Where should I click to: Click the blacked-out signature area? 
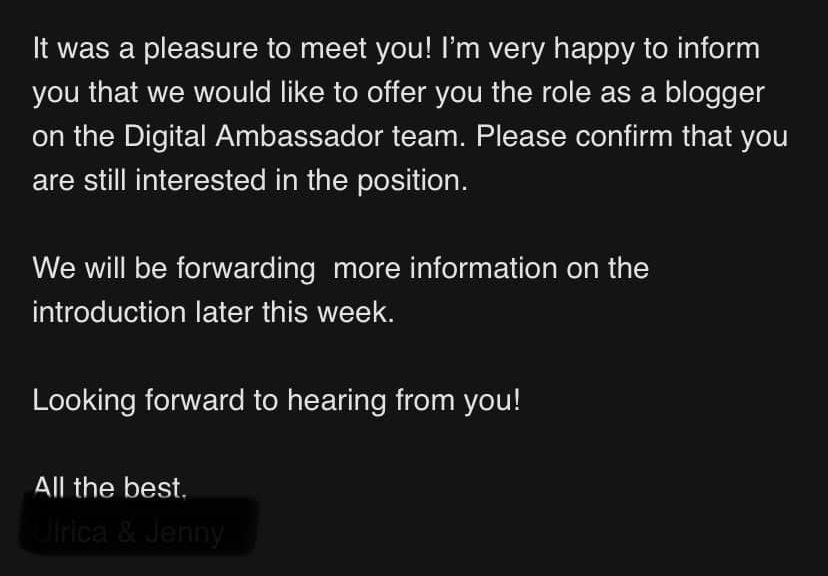(138, 526)
